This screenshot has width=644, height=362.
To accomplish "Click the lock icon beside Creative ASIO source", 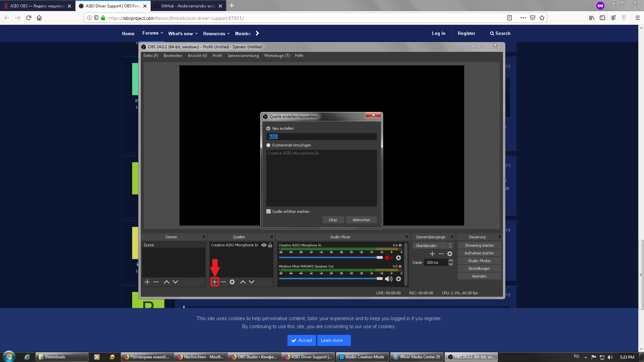I will (270, 245).
